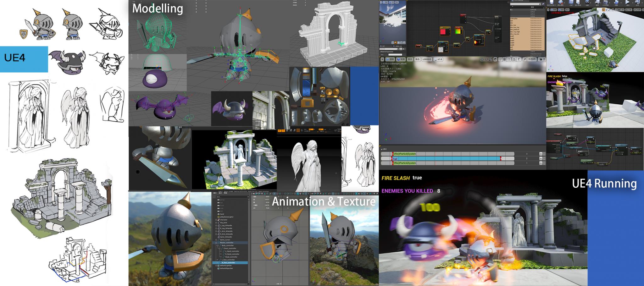Viewport: 644px width, 286px height.
Task: Expand the character node in outliner
Action: pyautogui.click(x=216, y=220)
